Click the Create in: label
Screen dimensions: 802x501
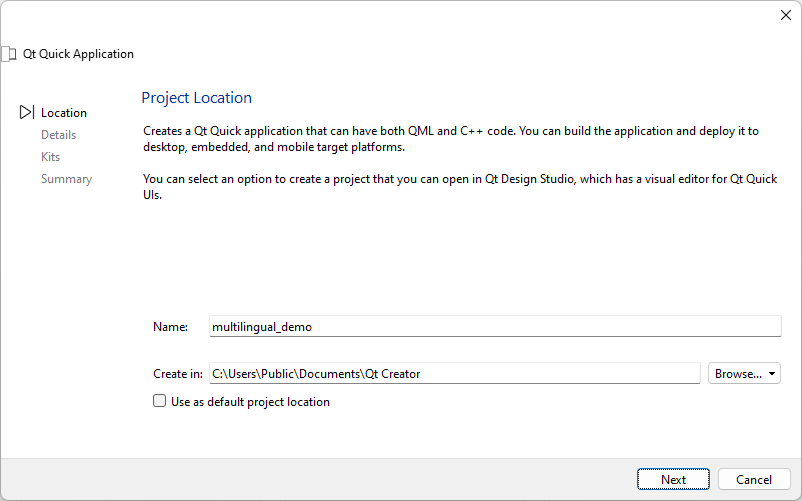point(178,374)
